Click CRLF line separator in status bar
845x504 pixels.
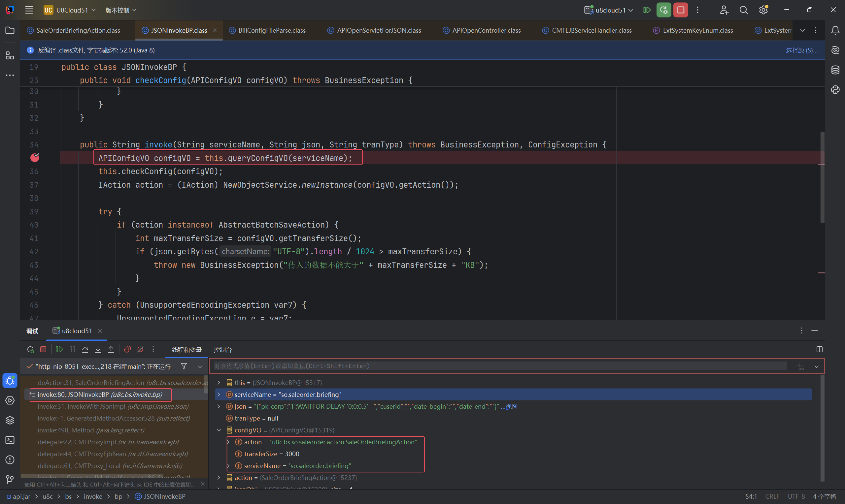(772, 496)
